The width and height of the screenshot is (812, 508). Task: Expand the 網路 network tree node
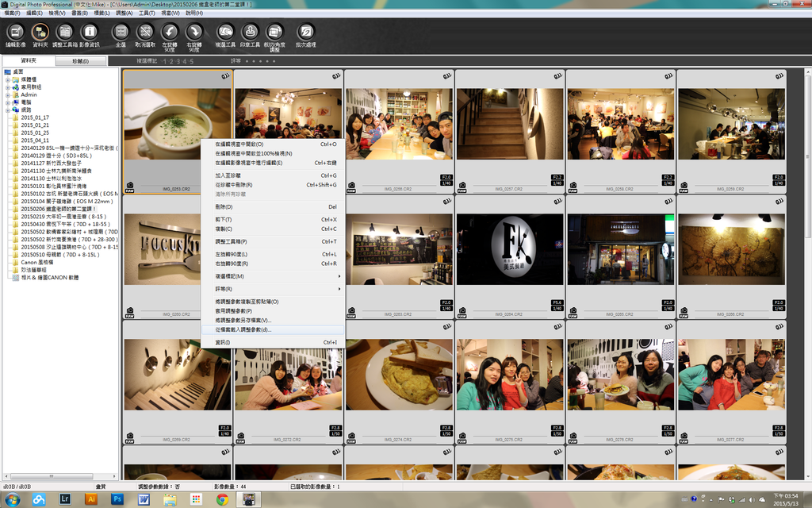point(7,110)
